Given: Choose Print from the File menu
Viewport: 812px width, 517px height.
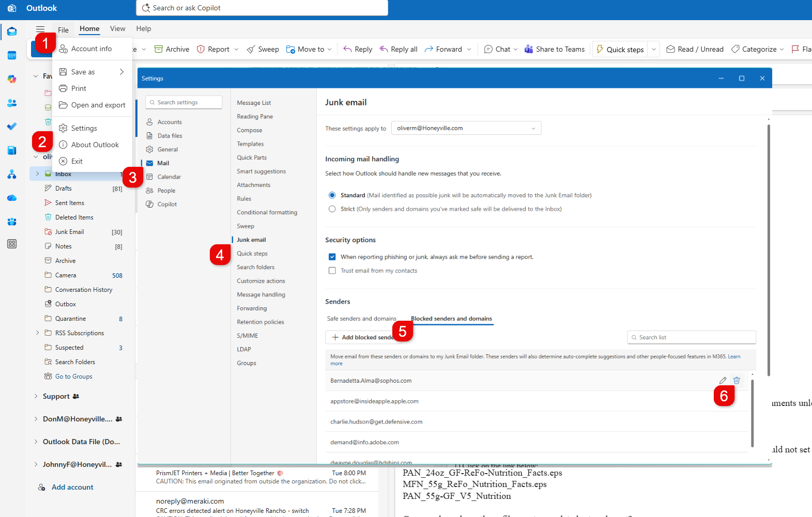Looking at the screenshot, I should pos(93,88).
